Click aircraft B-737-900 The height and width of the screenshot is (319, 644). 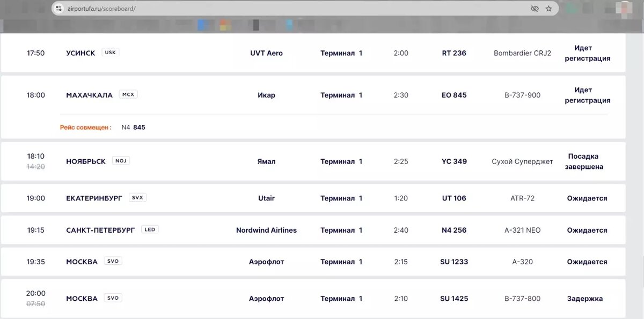pos(522,95)
